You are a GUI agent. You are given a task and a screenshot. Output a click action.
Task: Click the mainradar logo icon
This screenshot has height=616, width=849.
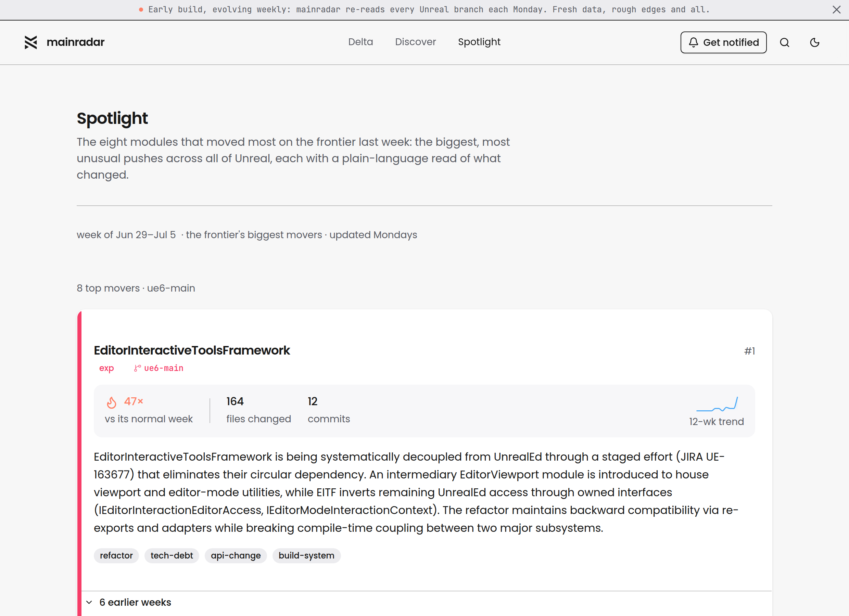point(31,42)
